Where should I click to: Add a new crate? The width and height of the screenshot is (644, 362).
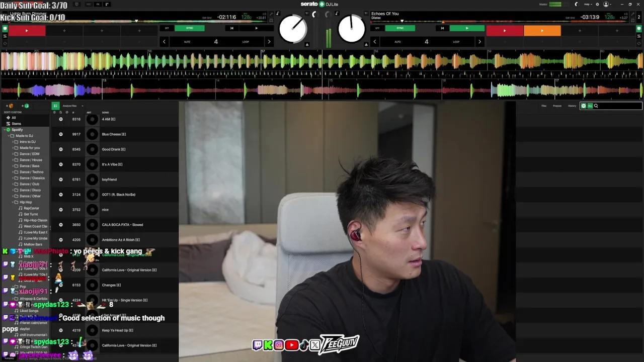tap(10, 106)
